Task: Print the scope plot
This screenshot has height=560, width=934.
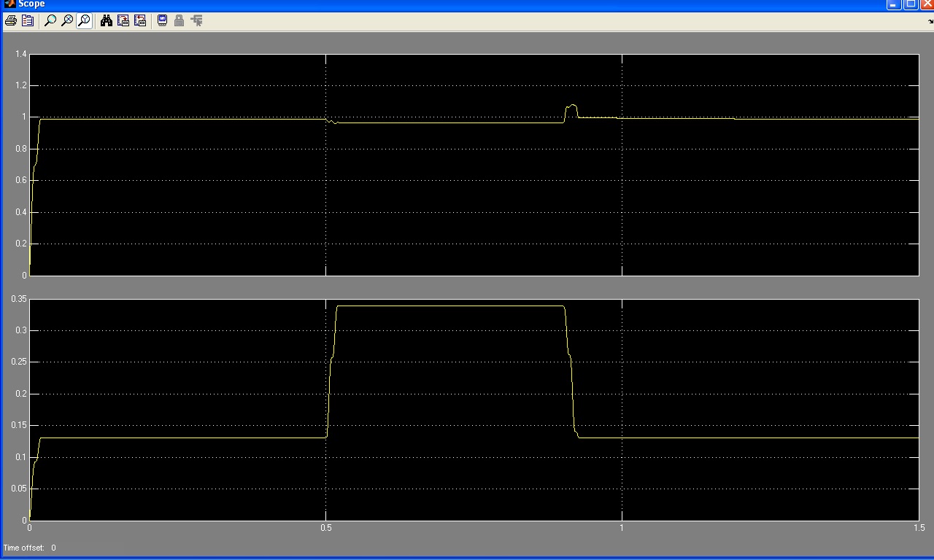Action: pyautogui.click(x=11, y=21)
